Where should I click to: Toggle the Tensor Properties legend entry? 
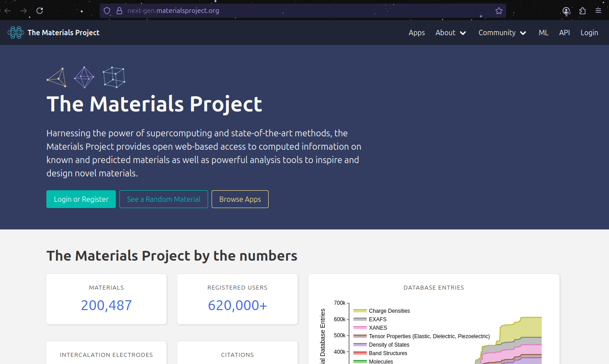tap(421, 336)
